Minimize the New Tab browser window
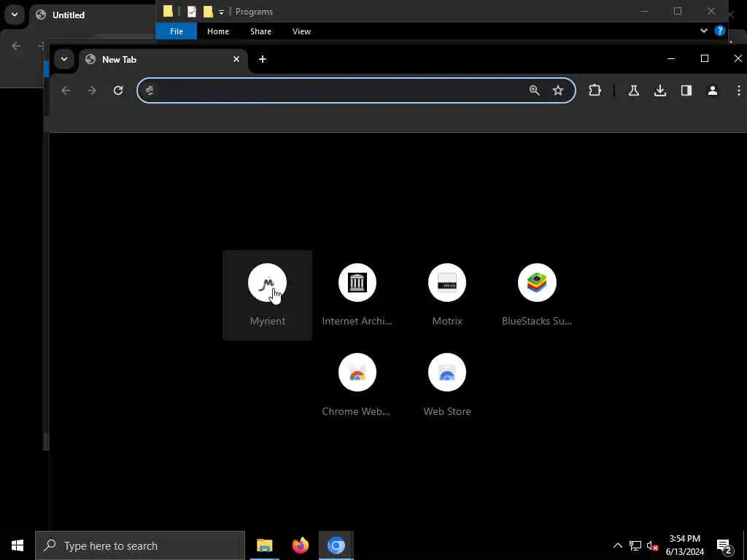The height and width of the screenshot is (560, 747). click(x=671, y=58)
